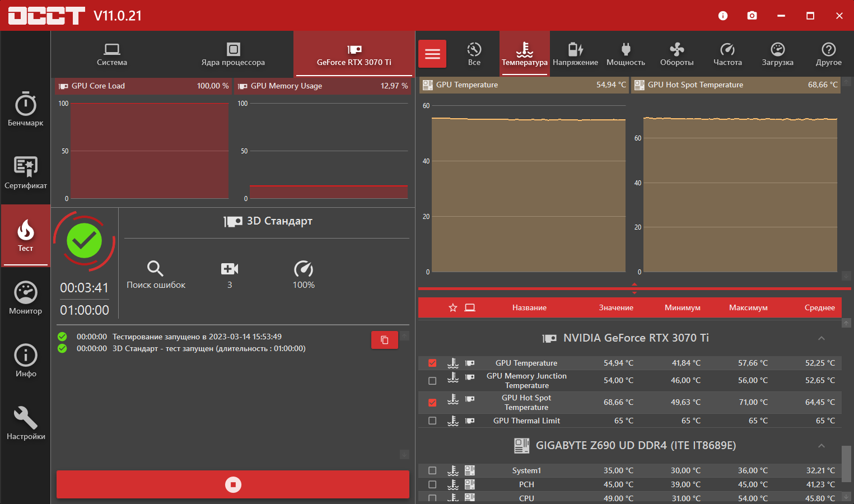Switch to the Мощность tab
This screenshot has height=504, width=854.
pyautogui.click(x=626, y=54)
